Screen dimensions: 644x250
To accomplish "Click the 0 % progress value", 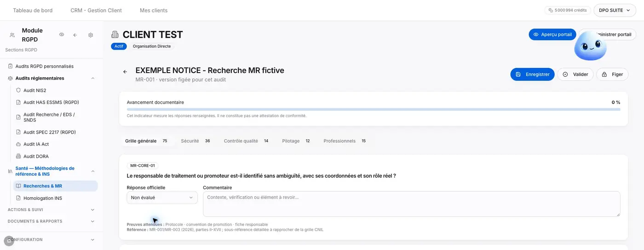I will 616,102.
